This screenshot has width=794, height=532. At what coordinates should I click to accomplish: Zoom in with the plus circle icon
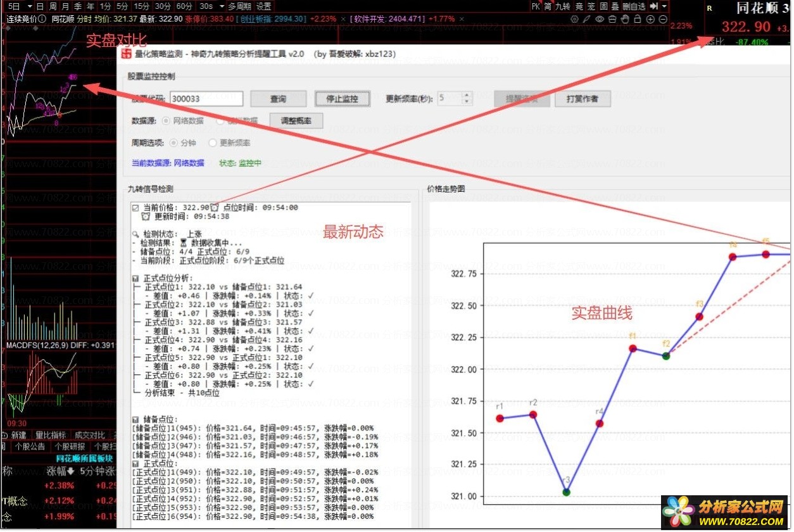(650, 19)
